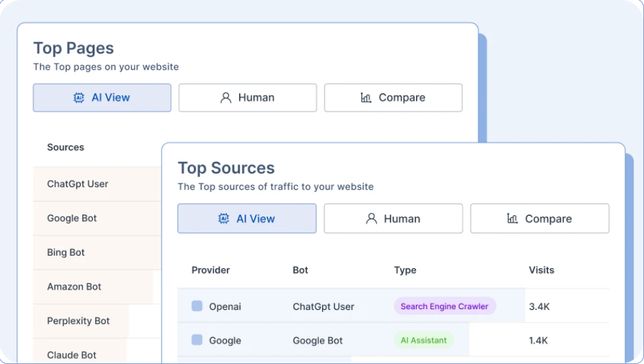This screenshot has width=644, height=364.
Task: Click the Bot column header
Action: coord(300,270)
